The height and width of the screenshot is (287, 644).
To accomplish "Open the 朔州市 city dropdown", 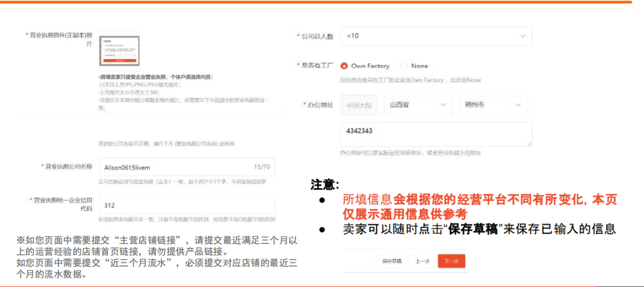I will (x=493, y=105).
